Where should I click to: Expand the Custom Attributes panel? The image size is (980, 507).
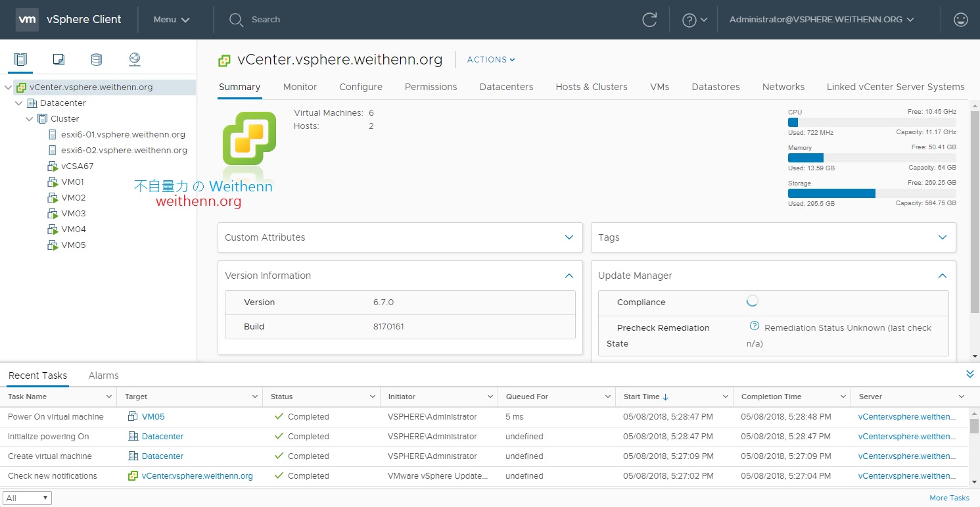coord(569,237)
